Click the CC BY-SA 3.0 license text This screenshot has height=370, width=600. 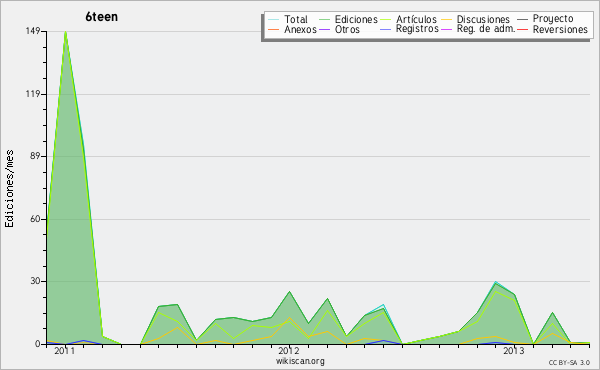[569, 362]
